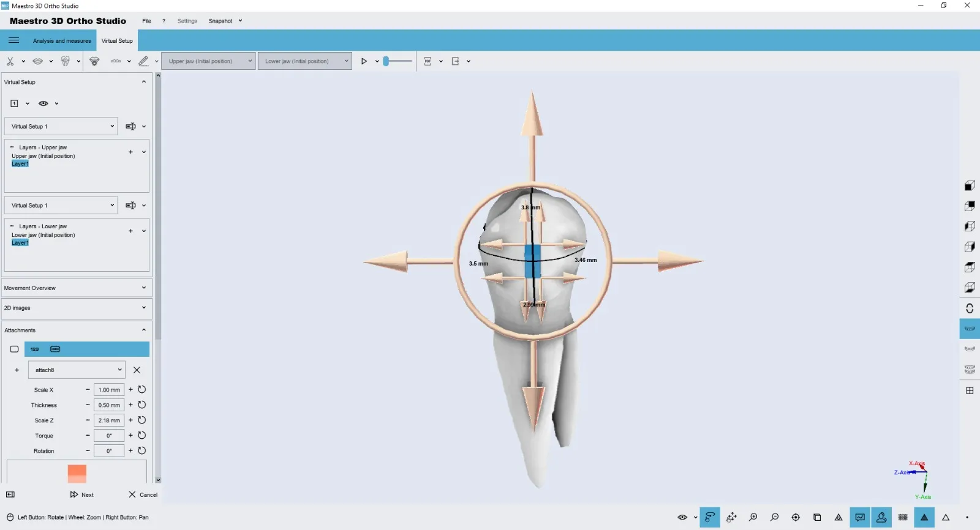Toggle the eye visibility icon in Virtual Setup
This screenshot has width=980, height=530.
pyautogui.click(x=43, y=103)
